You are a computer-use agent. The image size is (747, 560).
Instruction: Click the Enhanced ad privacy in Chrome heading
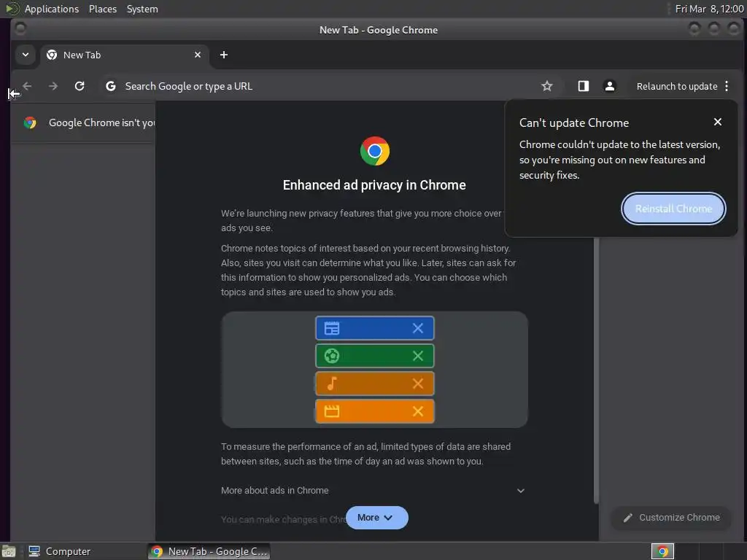pos(374,184)
